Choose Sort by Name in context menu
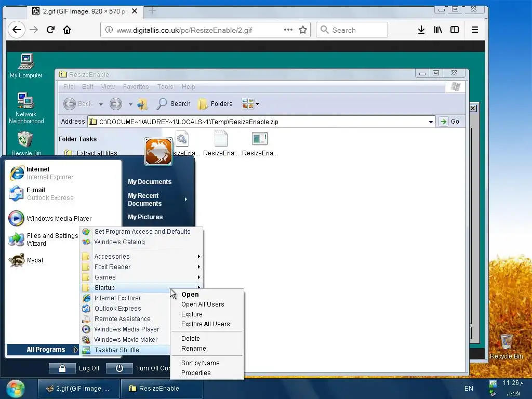This screenshot has width=532, height=399. (x=207, y=363)
